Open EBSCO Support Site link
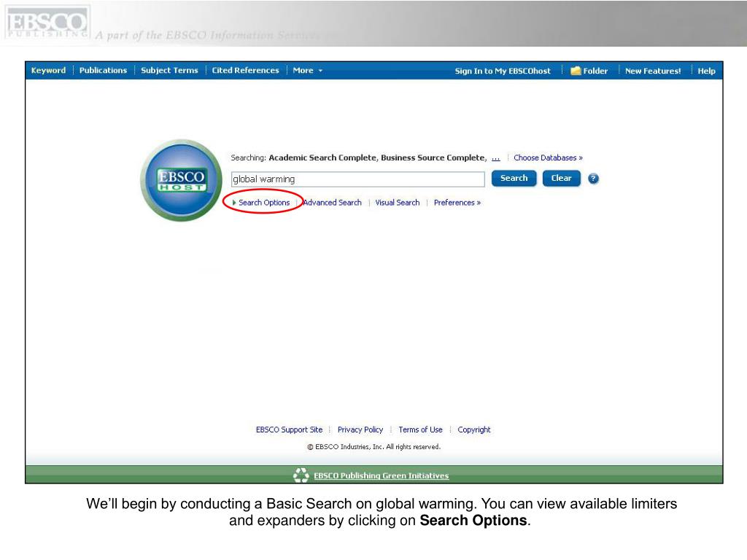The height and width of the screenshot is (560, 747). 289,429
